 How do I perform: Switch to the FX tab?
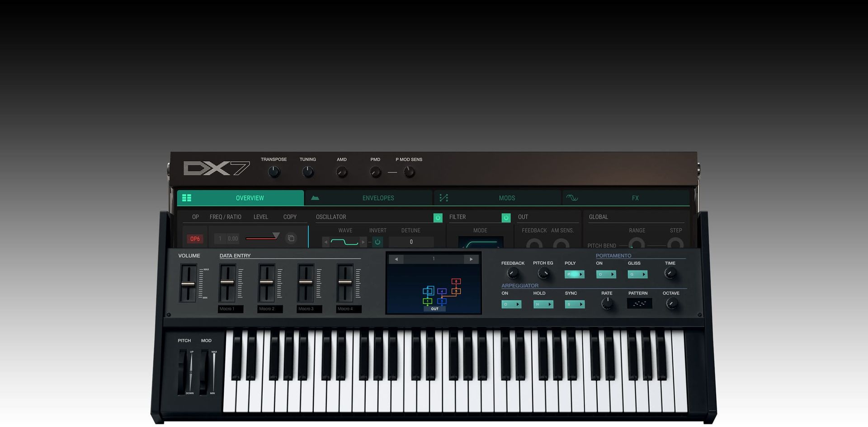point(626,198)
